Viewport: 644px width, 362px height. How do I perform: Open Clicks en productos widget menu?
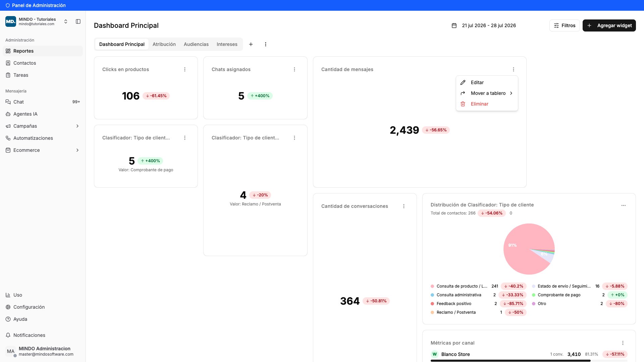tap(185, 69)
